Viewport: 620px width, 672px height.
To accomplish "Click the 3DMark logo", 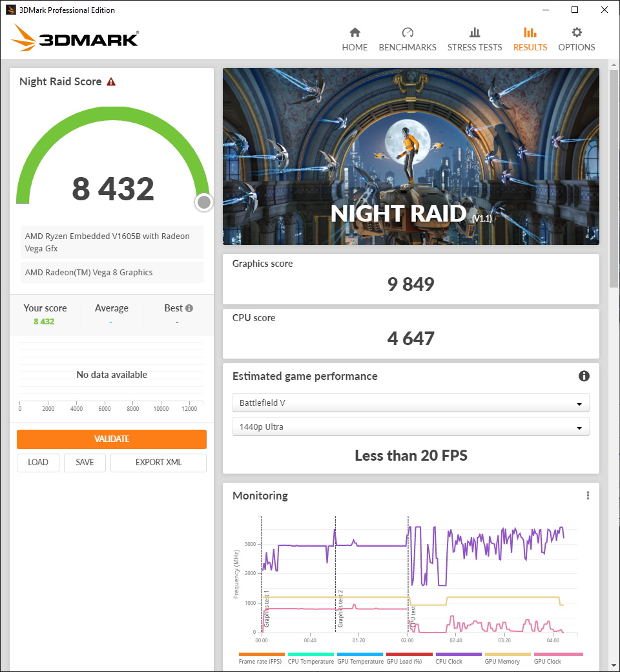I will coord(74,37).
